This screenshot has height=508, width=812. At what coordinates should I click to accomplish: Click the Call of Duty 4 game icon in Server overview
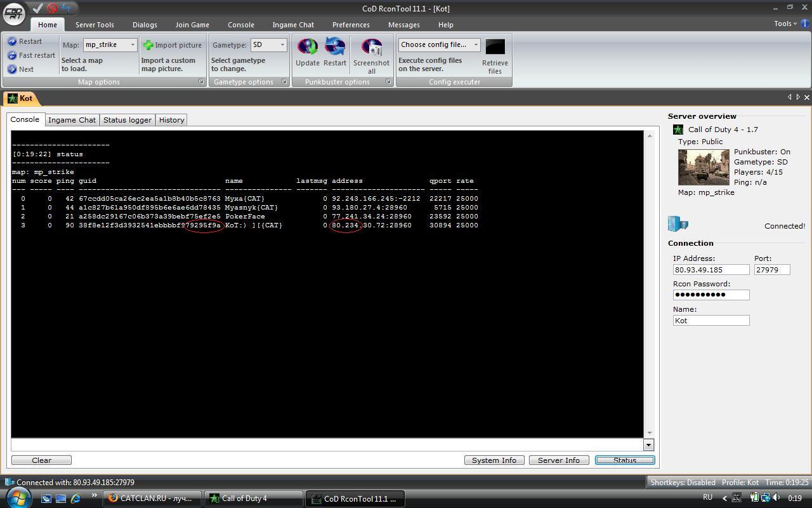[678, 130]
